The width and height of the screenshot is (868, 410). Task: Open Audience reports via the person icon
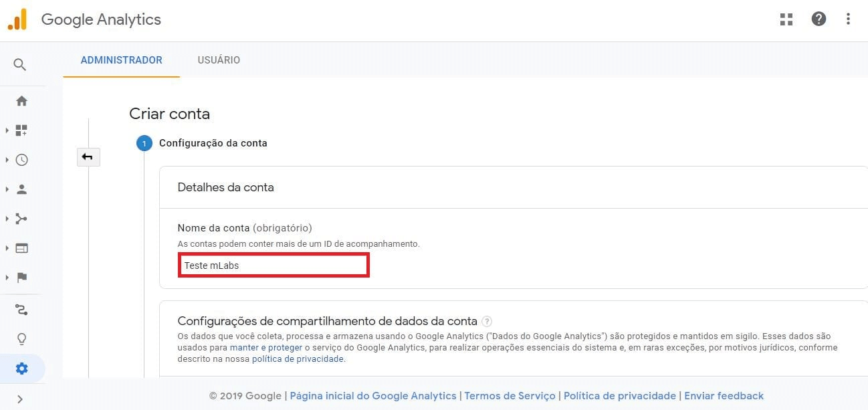22,189
